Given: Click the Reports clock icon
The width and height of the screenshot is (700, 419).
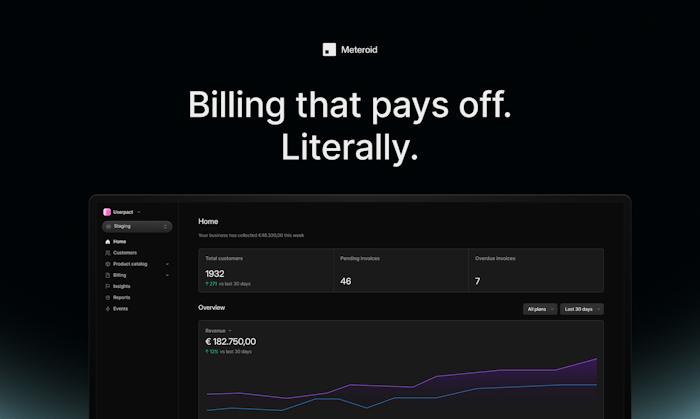Looking at the screenshot, I should point(108,297).
